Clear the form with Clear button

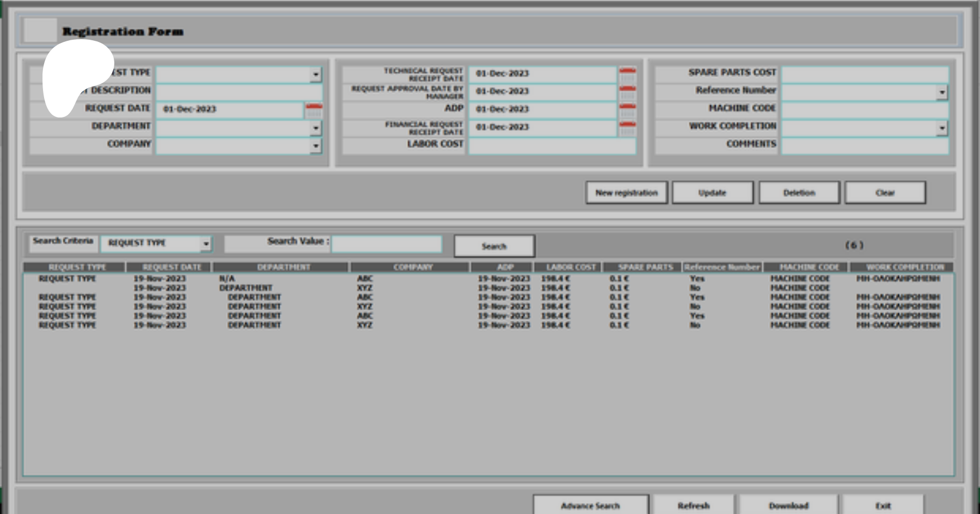pos(885,193)
